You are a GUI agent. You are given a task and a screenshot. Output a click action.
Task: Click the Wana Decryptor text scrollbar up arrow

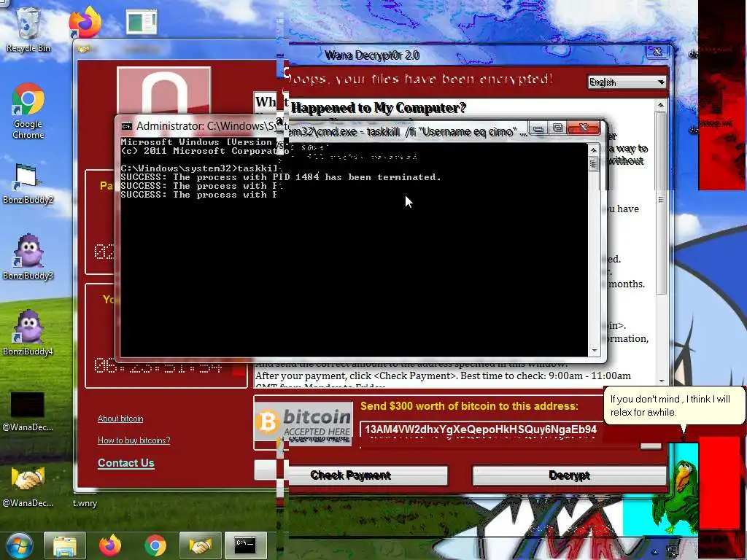coord(660,105)
